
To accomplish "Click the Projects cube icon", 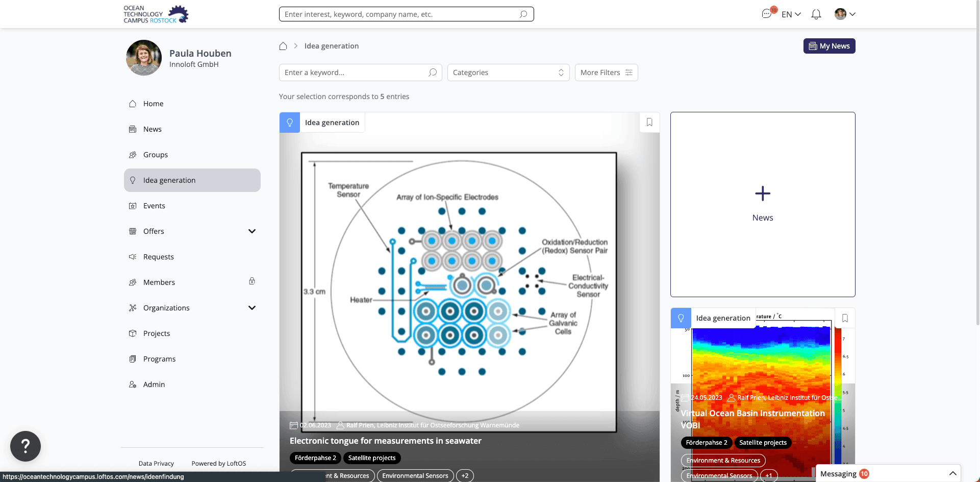I will [x=133, y=333].
